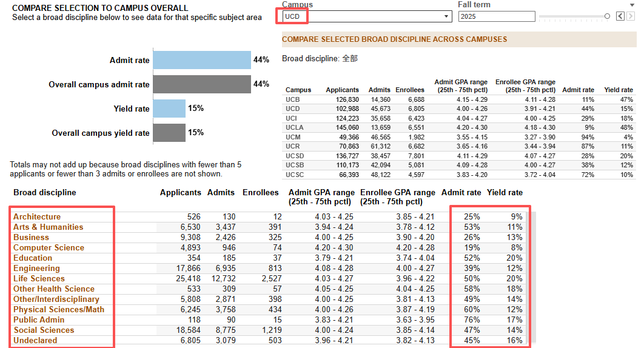Click the dropdown arrow of Campus selector
644x348 pixels.
[x=446, y=16]
